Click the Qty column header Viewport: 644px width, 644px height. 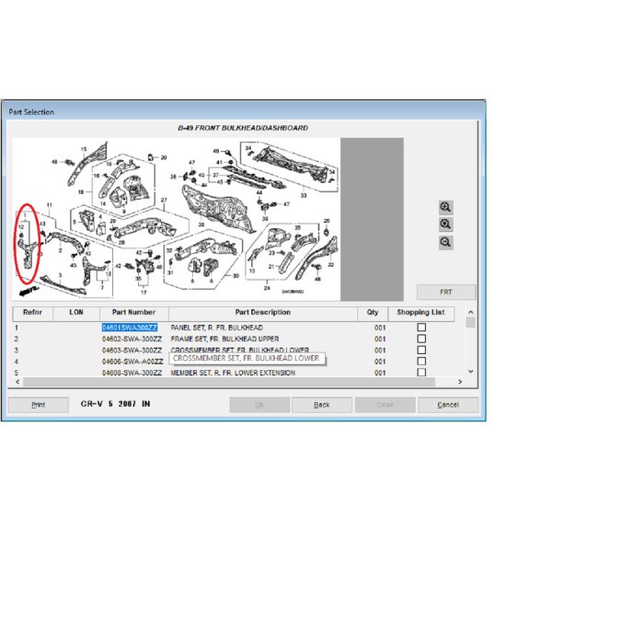point(373,313)
